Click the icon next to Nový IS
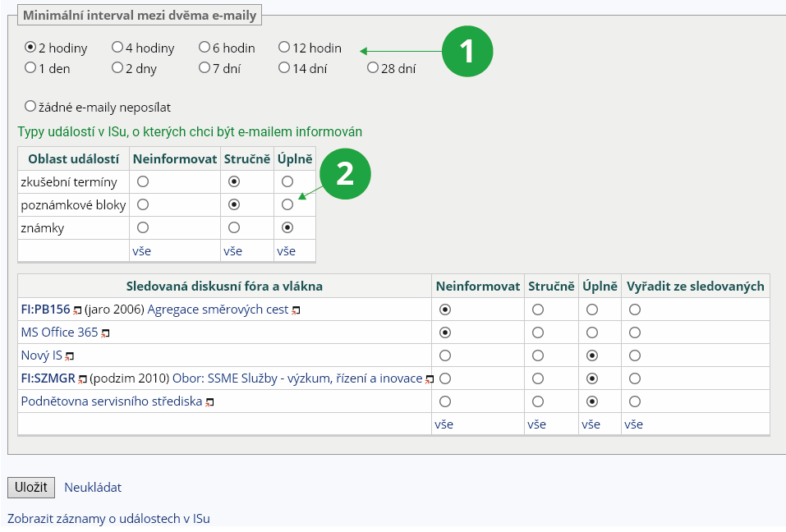The height and width of the screenshot is (532, 786). tap(70, 356)
